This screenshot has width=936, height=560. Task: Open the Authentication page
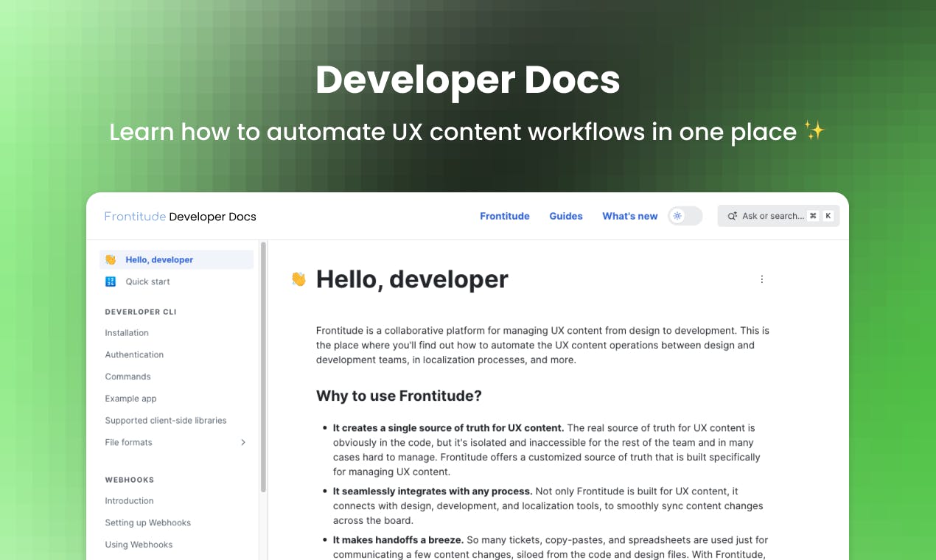(x=134, y=354)
